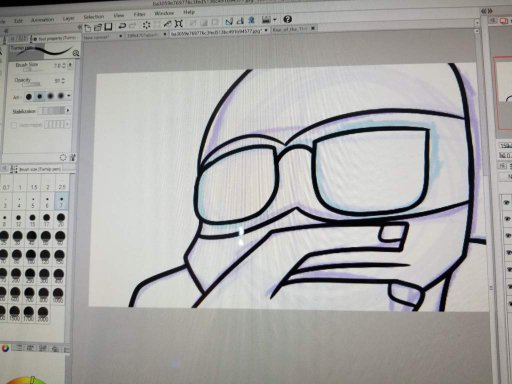Open the Filter menu
512x384 pixels.
coord(139,14)
